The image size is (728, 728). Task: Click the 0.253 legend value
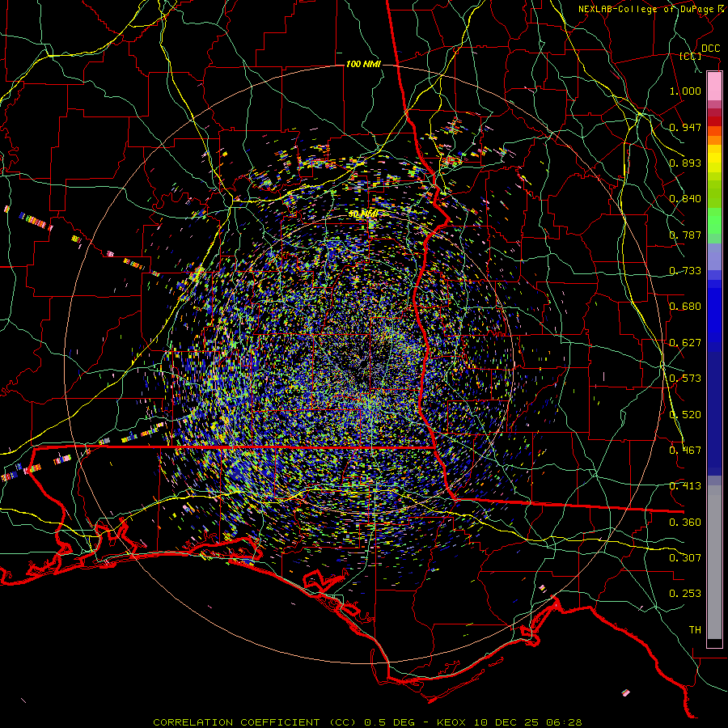tap(685, 594)
